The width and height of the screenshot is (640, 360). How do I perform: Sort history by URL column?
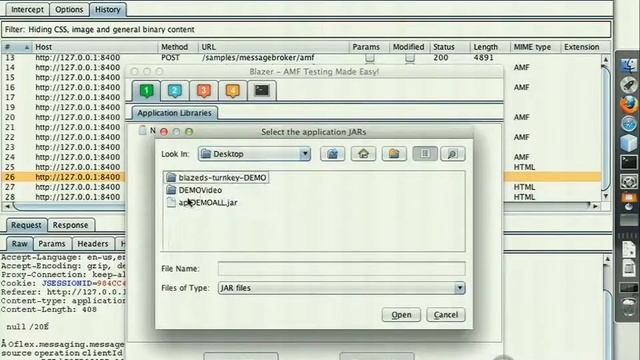tap(273, 47)
